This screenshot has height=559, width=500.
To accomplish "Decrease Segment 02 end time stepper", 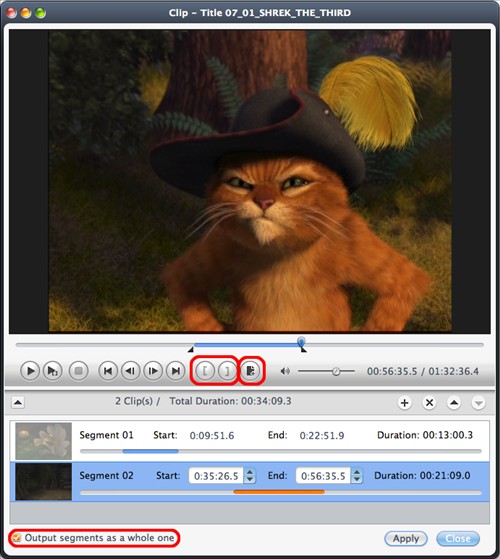I will 357,480.
